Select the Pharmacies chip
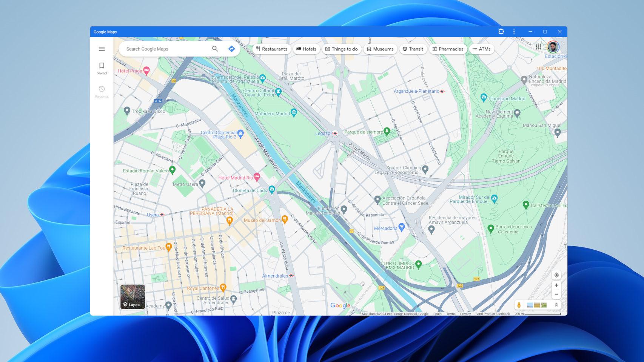The height and width of the screenshot is (362, 644). point(448,49)
